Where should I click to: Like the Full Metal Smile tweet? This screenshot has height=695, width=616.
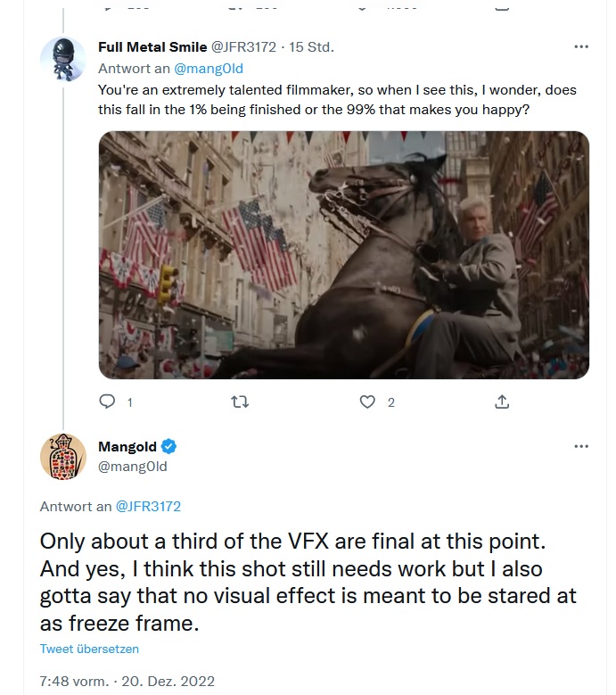(x=367, y=402)
